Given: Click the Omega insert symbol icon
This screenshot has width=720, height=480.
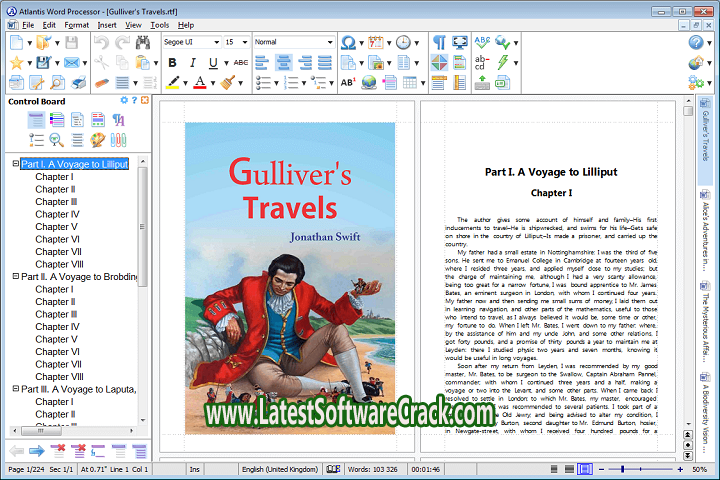Looking at the screenshot, I should 347,42.
